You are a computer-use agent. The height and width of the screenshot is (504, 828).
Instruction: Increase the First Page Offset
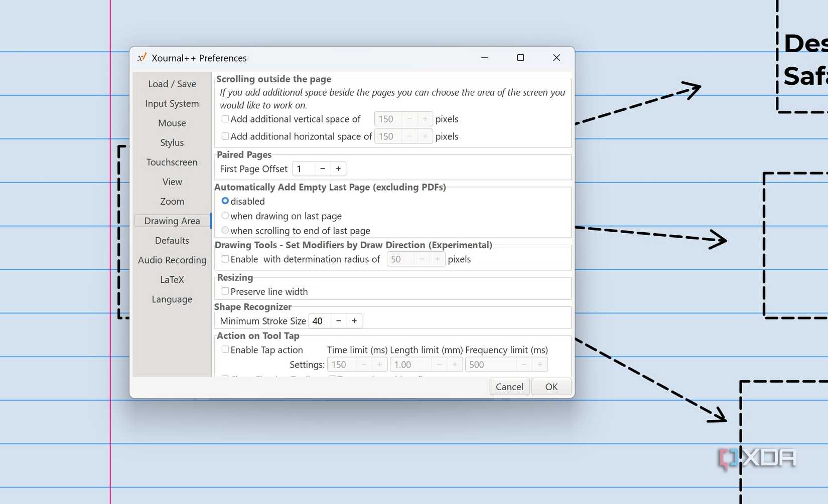tap(338, 169)
